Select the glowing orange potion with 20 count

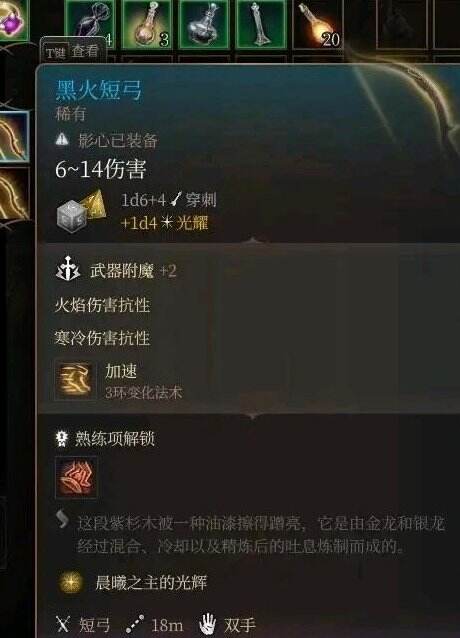click(317, 24)
